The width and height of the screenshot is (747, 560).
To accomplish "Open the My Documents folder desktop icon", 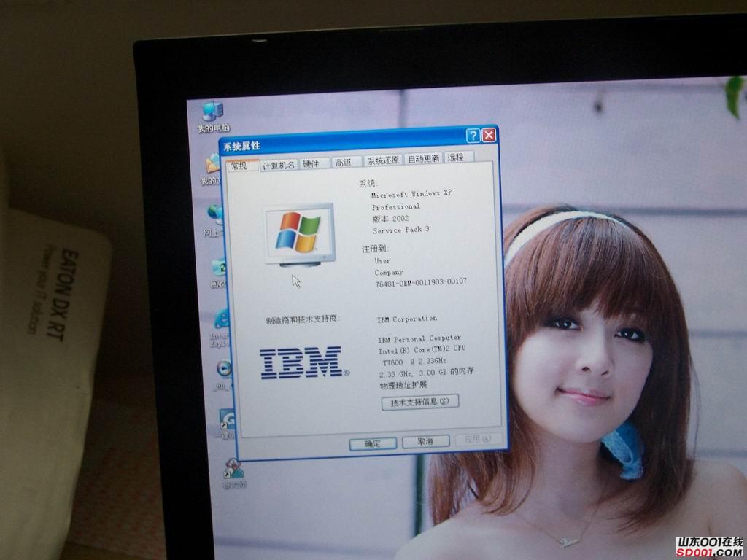I will click(212, 165).
